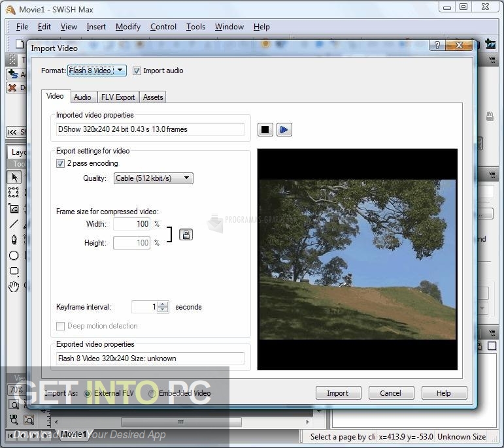This screenshot has height=448, width=504.
Task: Click the Width percent input field
Action: (x=131, y=224)
